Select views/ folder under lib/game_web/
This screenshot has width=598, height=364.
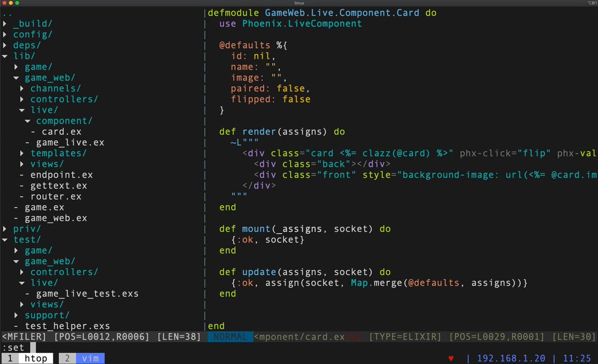coord(47,164)
